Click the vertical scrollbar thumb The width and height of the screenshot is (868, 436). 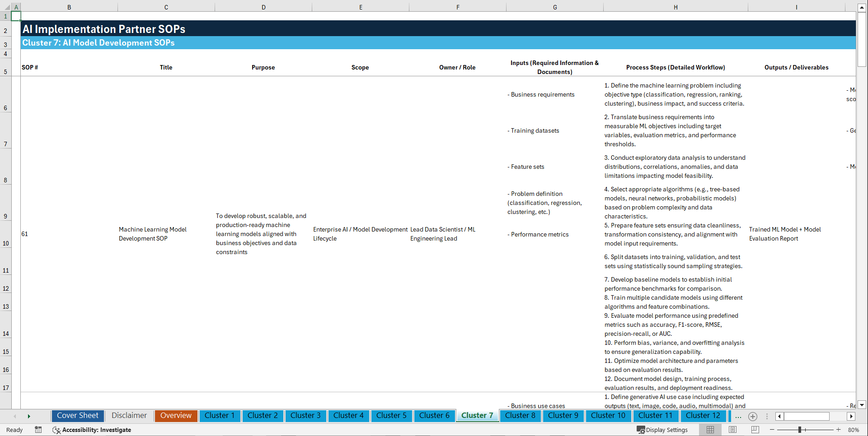coord(862,39)
